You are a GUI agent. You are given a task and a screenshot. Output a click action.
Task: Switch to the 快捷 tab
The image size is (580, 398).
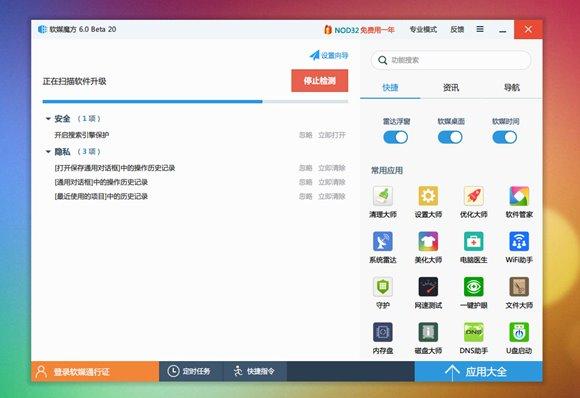[x=390, y=88]
